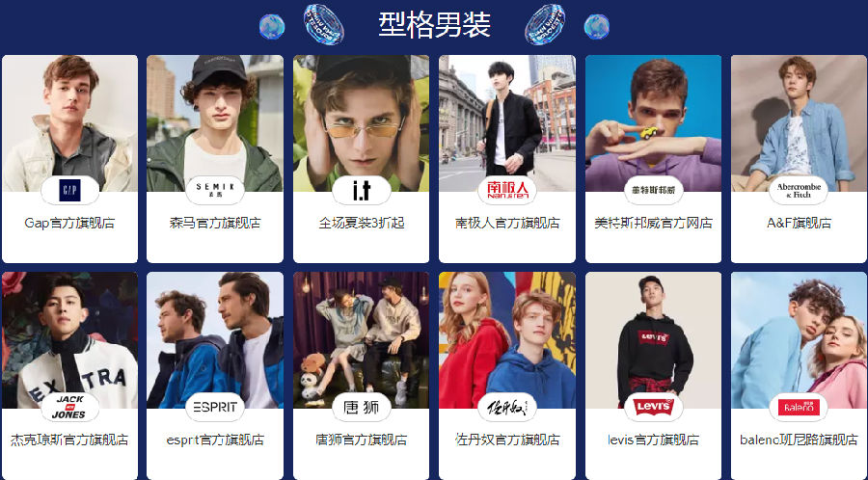Click the 全场夏装3折起 promotion text

[x=362, y=223]
